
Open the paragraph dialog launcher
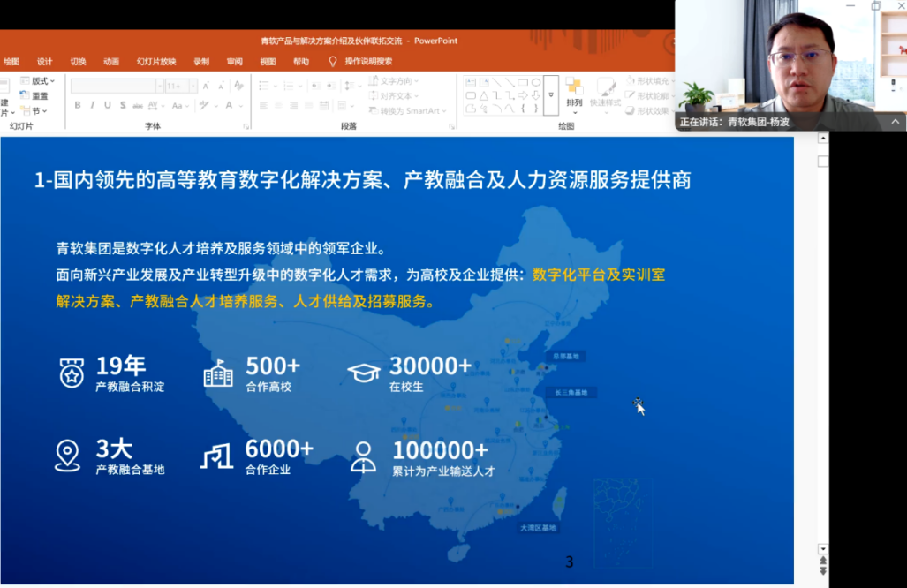coord(452,126)
